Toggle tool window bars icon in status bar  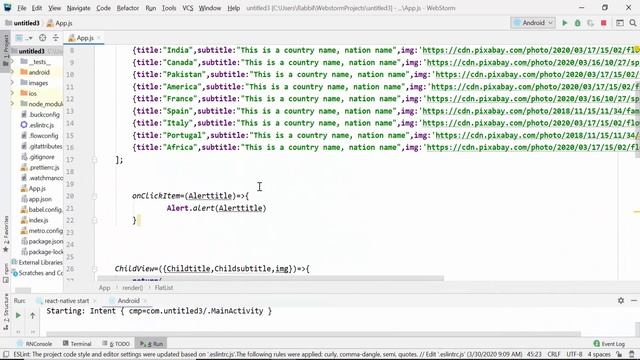click(x=6, y=354)
